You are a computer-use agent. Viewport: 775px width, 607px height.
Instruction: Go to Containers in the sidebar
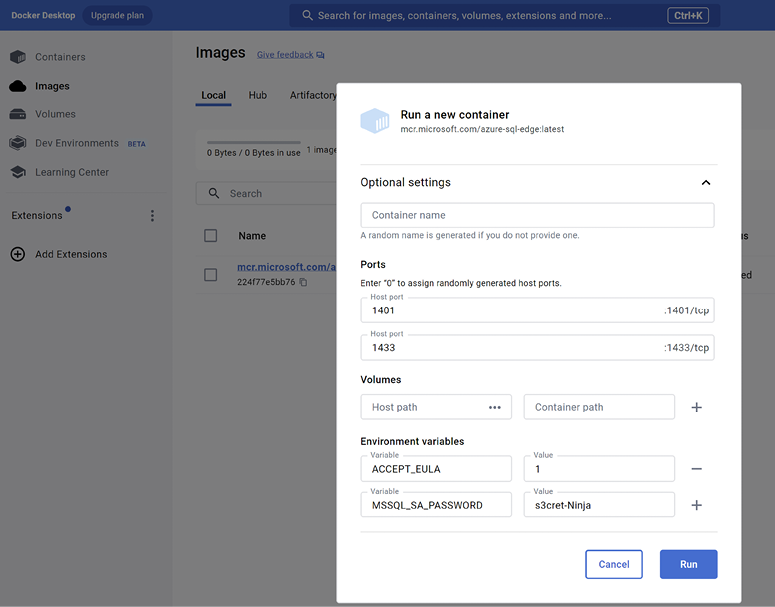[60, 57]
